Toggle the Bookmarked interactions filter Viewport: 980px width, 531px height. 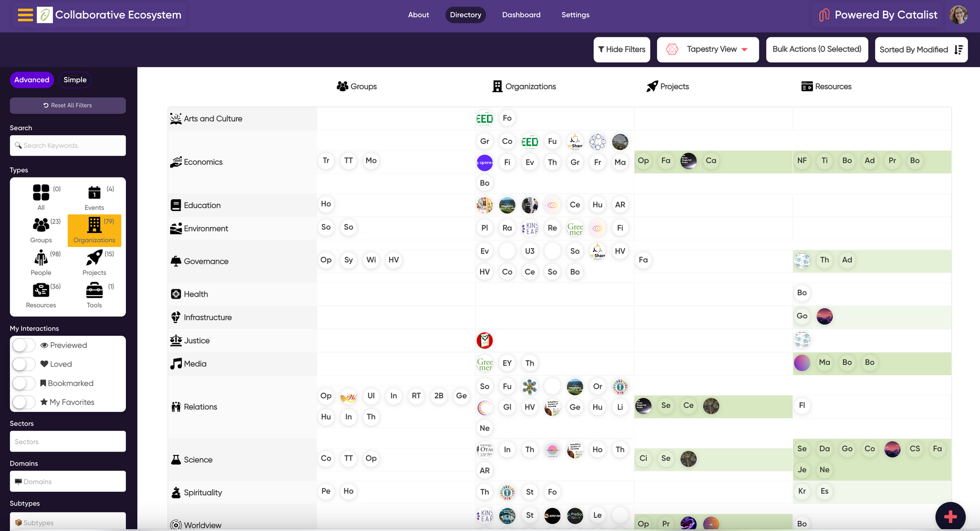point(24,383)
